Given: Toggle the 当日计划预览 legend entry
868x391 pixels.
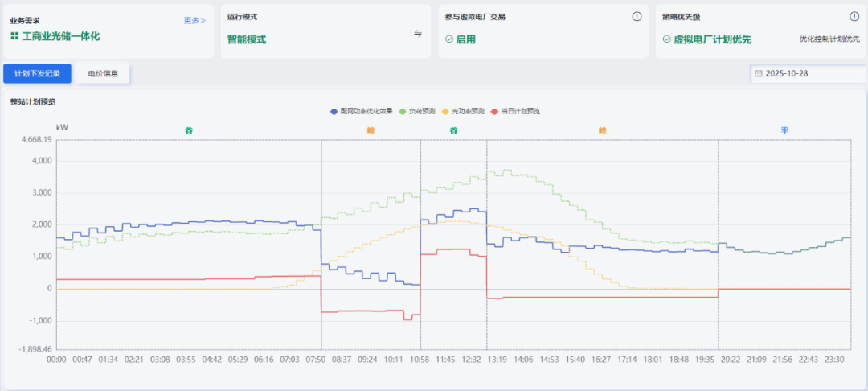Looking at the screenshot, I should tap(515, 111).
